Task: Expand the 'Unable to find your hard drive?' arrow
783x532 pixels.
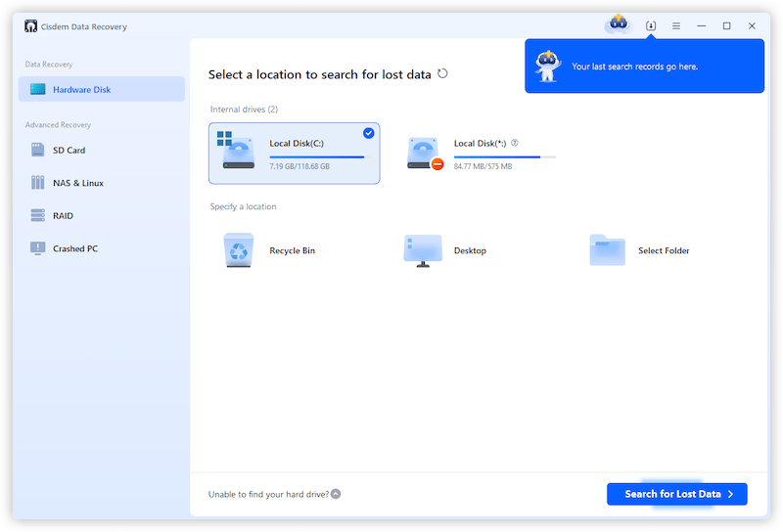Action: (x=336, y=494)
